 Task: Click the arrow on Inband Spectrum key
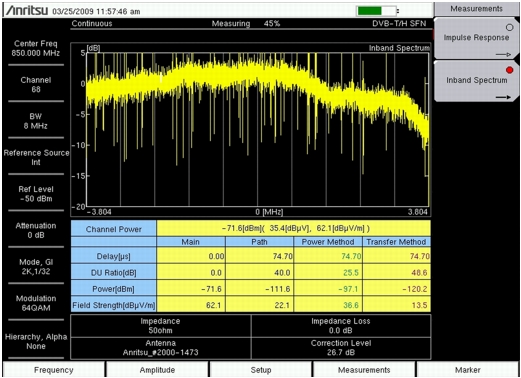(x=503, y=97)
